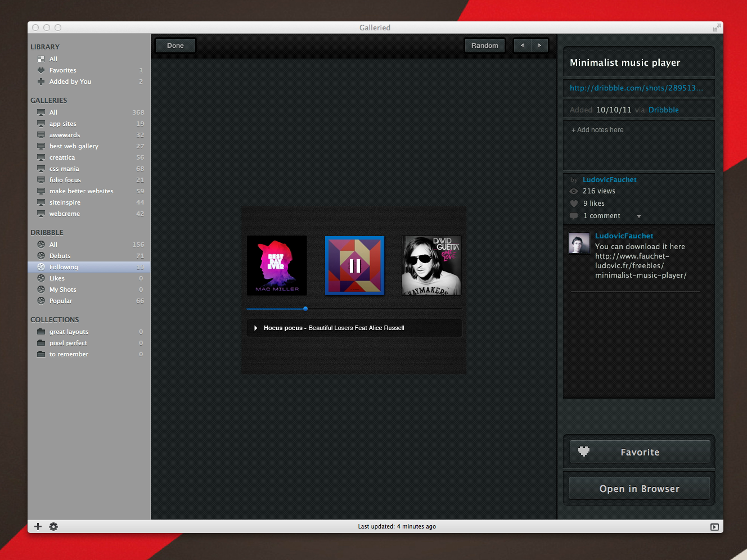This screenshot has width=747, height=560.
Task: Click the Dribbble icon next to My Shots
Action: click(x=41, y=290)
